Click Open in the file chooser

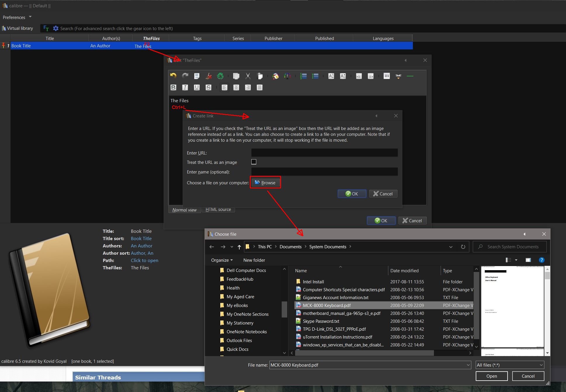491,376
